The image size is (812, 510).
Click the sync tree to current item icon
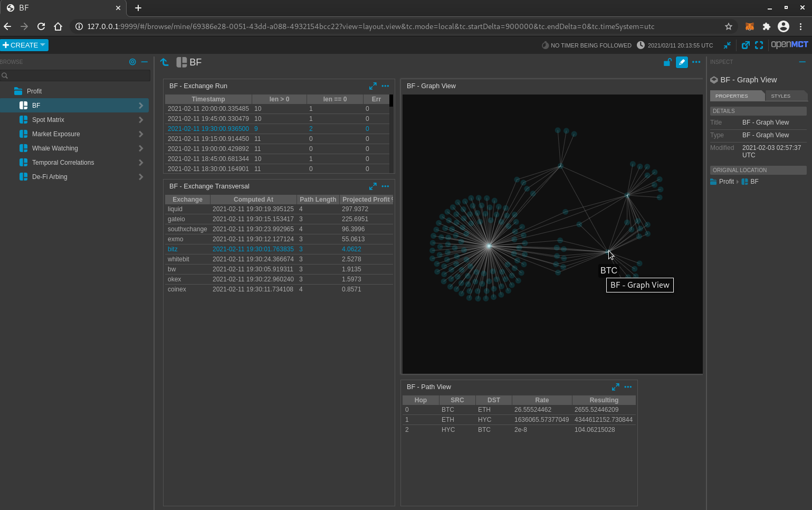[x=132, y=62]
